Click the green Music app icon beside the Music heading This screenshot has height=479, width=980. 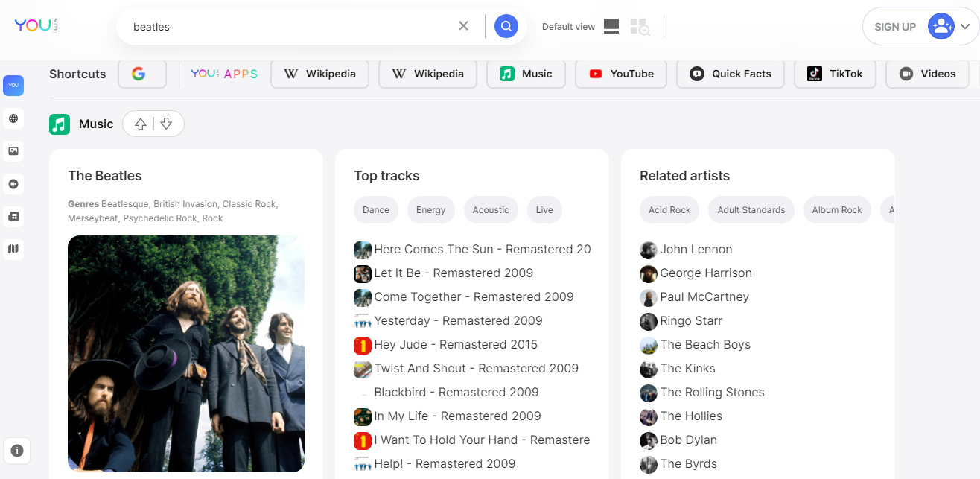[60, 124]
